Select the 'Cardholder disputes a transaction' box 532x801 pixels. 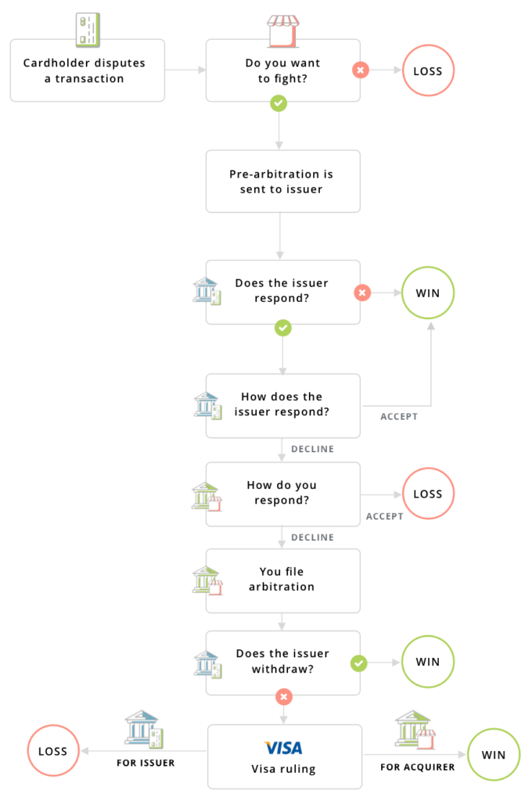point(87,70)
